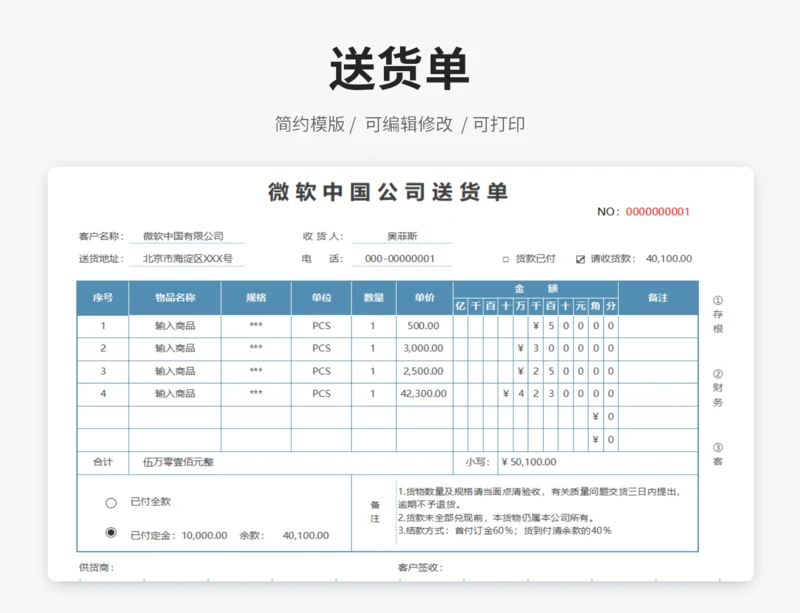800x613 pixels.
Task: Select the 已付全款 radio button
Action: pyautogui.click(x=111, y=503)
